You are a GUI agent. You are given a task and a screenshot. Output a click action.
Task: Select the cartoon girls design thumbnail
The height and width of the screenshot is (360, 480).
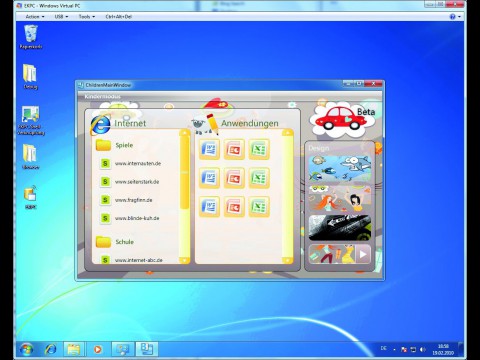[x=340, y=198]
